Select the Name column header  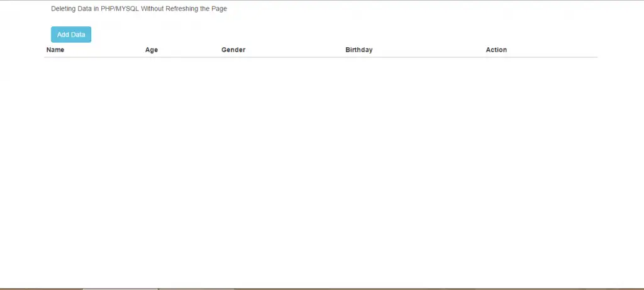[55, 50]
